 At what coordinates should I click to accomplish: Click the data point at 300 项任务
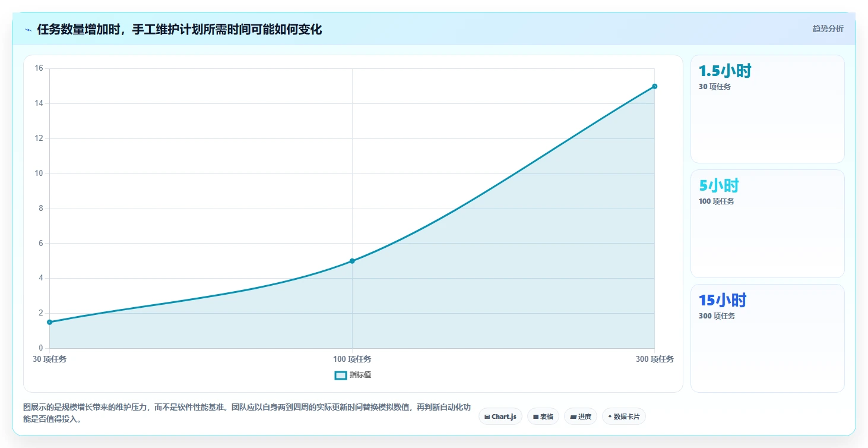[x=655, y=86]
